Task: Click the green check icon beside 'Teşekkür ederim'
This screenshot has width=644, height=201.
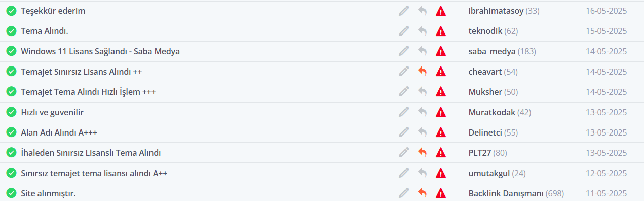Action: click(11, 11)
